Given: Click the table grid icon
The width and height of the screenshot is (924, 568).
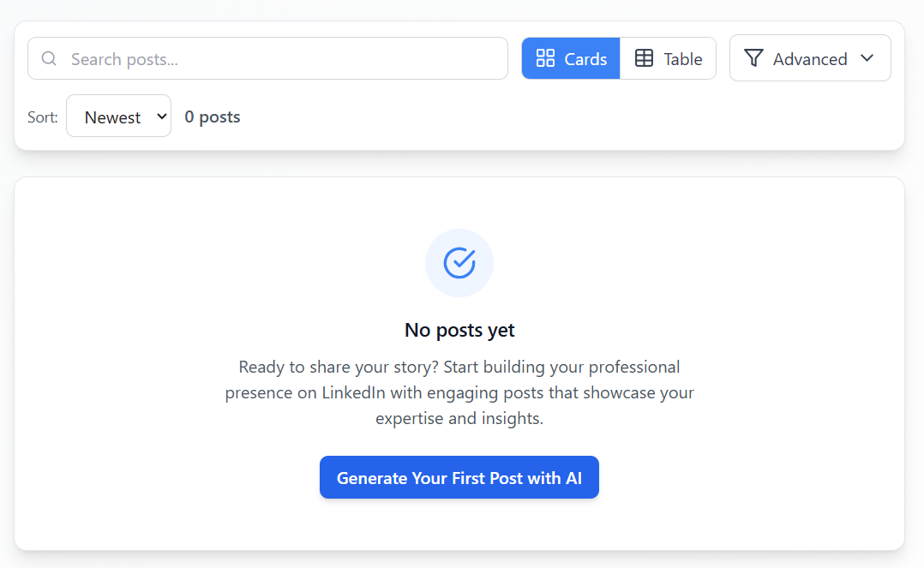Looking at the screenshot, I should coord(644,58).
